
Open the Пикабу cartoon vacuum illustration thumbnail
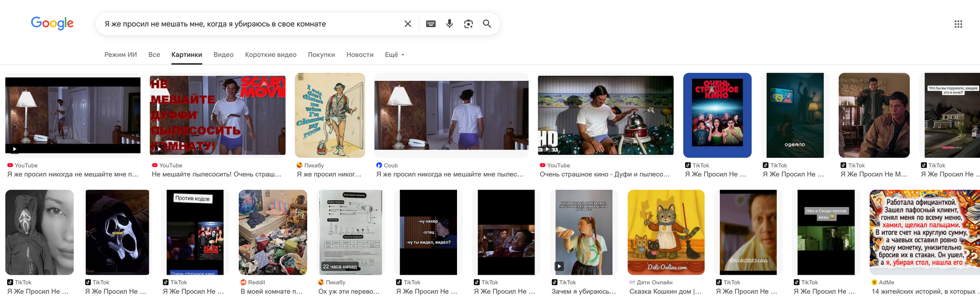pyautogui.click(x=330, y=115)
